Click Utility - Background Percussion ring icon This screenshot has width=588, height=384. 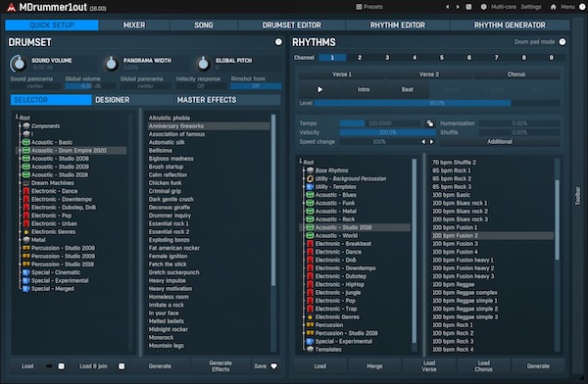coord(310,179)
